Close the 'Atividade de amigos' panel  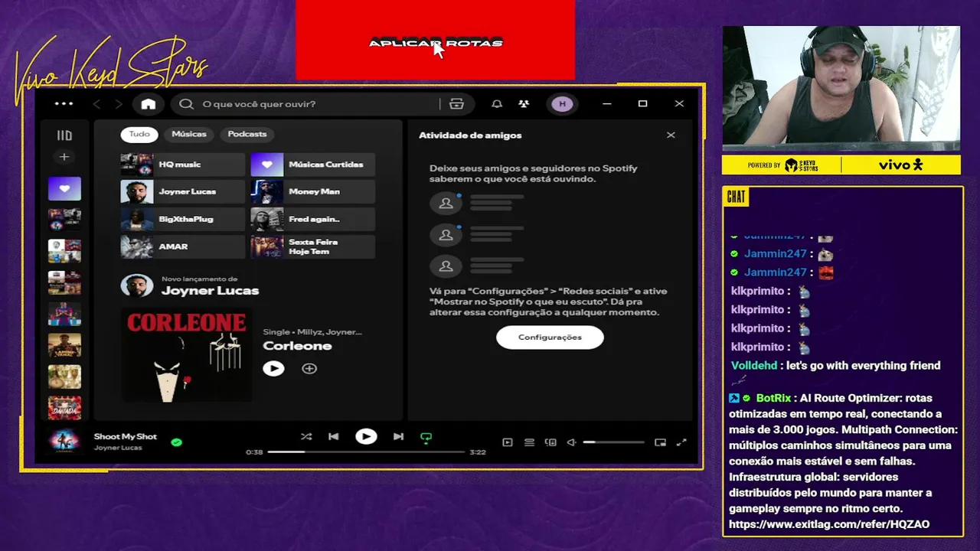click(x=671, y=135)
